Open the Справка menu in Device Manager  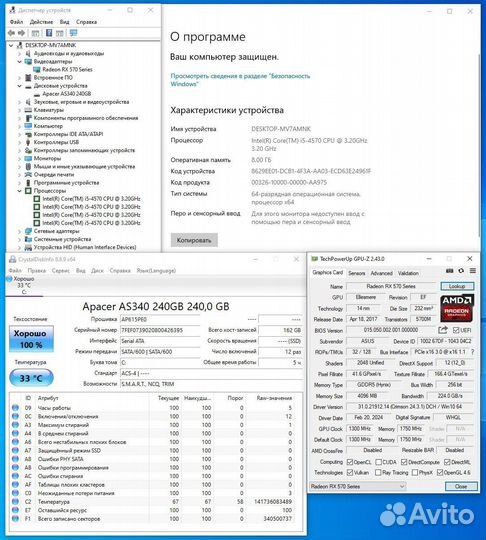point(86,22)
